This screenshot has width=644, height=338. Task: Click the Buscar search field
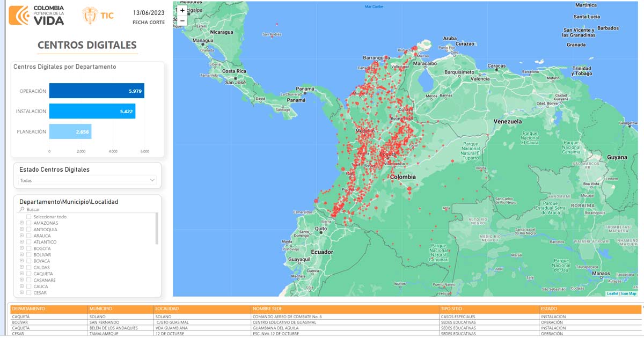pos(89,209)
